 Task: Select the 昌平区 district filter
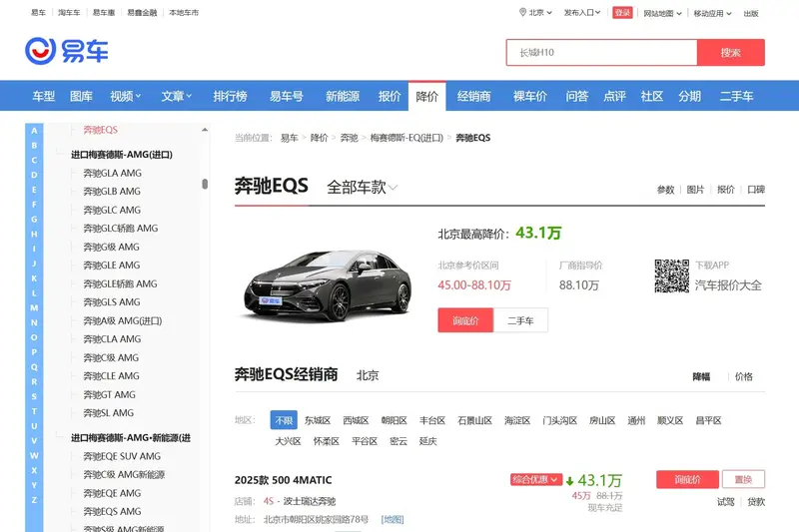[708, 420]
